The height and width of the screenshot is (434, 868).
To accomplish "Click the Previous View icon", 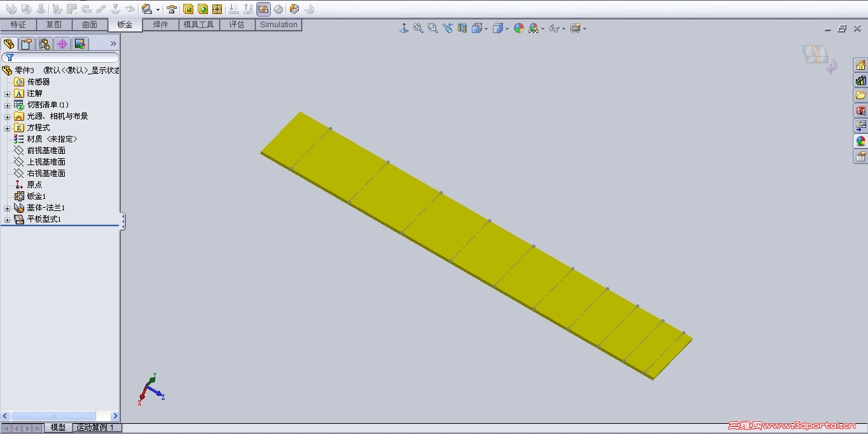I will coord(448,28).
